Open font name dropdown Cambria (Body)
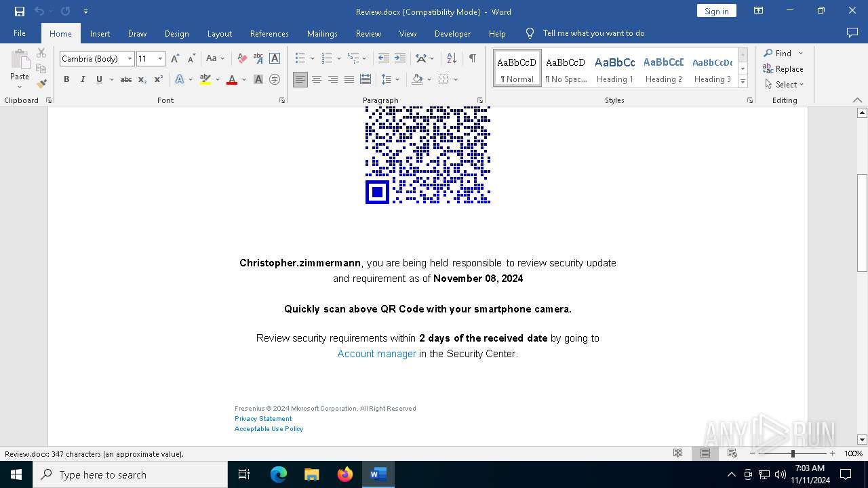 click(x=130, y=59)
